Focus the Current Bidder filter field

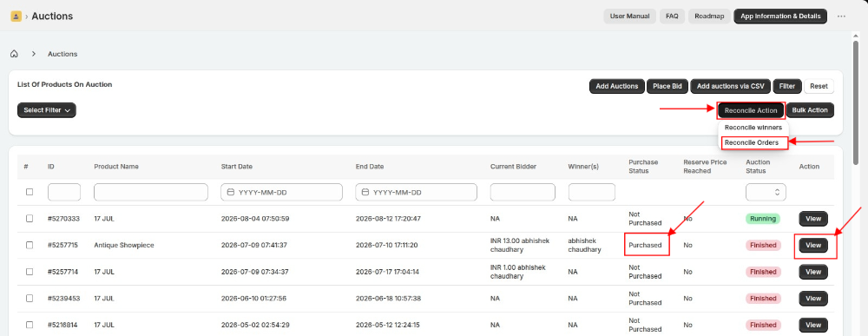[523, 192]
